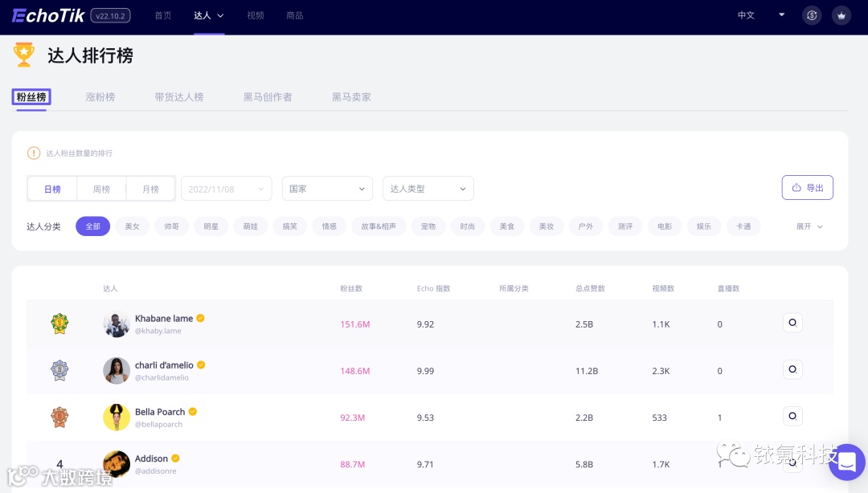Filter by 测评 category

coord(625,226)
